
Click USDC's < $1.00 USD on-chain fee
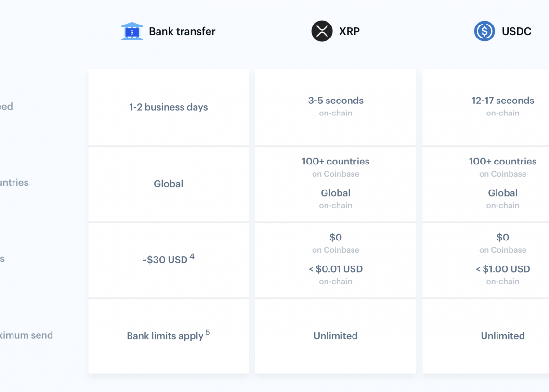[x=503, y=269]
